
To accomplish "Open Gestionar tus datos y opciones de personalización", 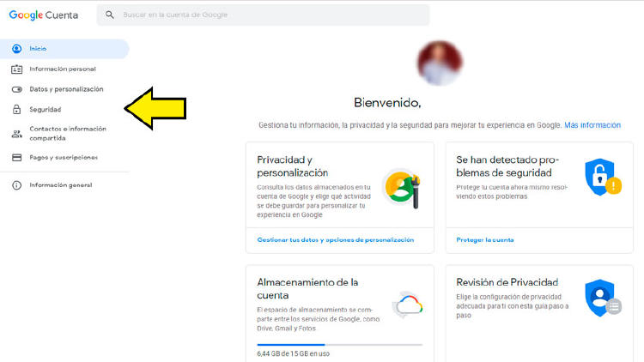I will pyautogui.click(x=335, y=240).
